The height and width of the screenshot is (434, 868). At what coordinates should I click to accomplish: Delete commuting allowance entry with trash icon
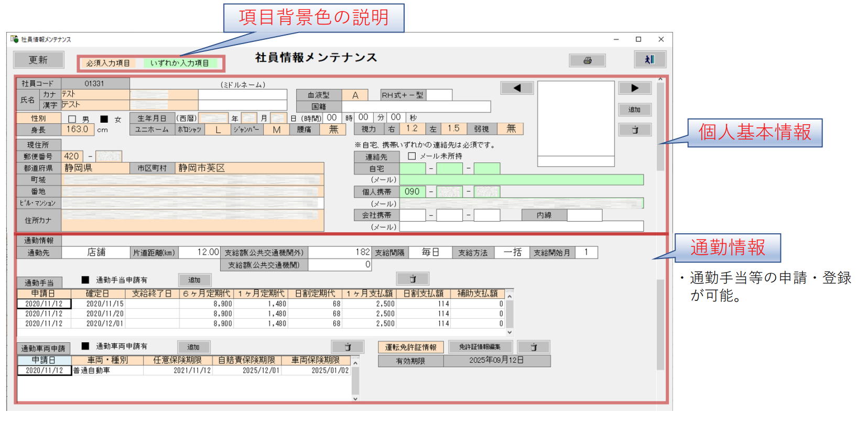(x=413, y=279)
